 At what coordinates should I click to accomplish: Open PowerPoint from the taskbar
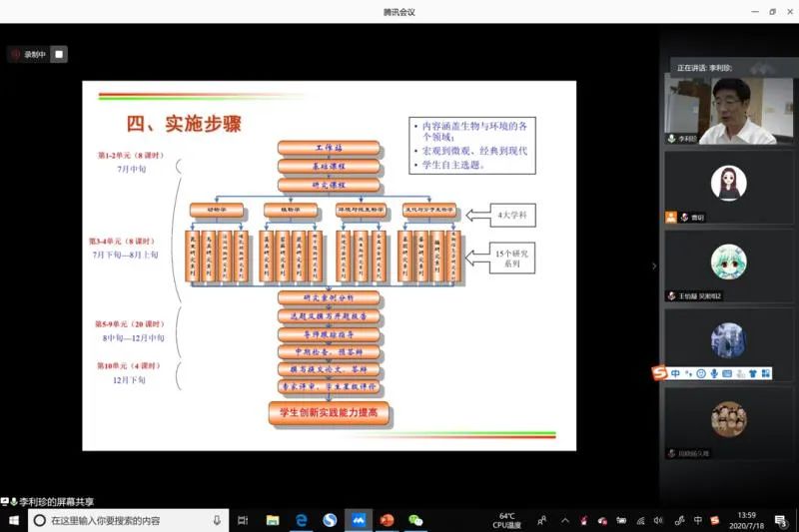coord(387,520)
